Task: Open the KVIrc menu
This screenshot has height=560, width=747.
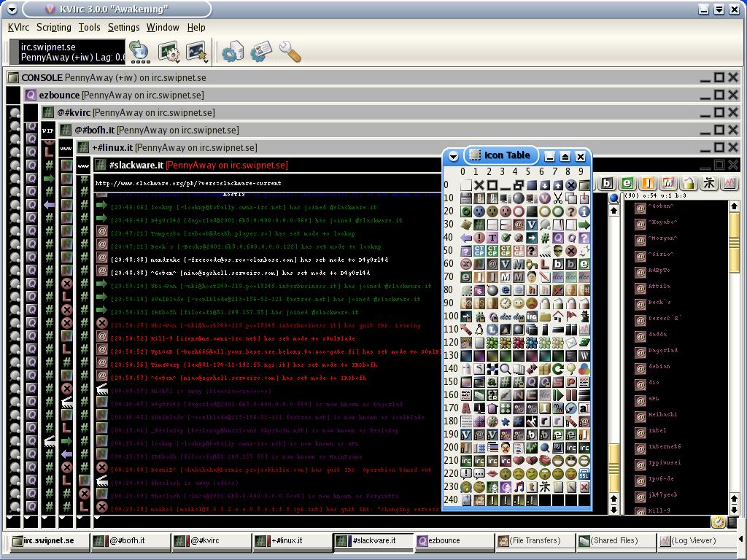Action: 18,28
